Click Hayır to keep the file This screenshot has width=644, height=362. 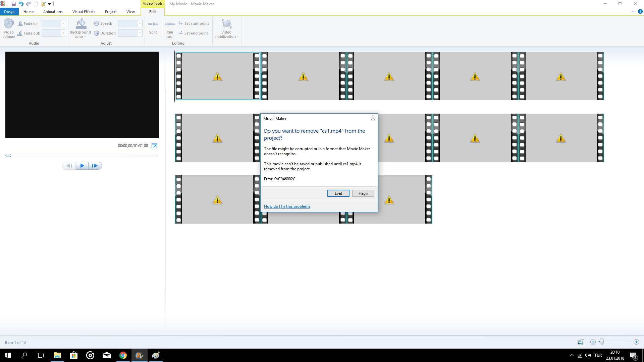(x=363, y=193)
